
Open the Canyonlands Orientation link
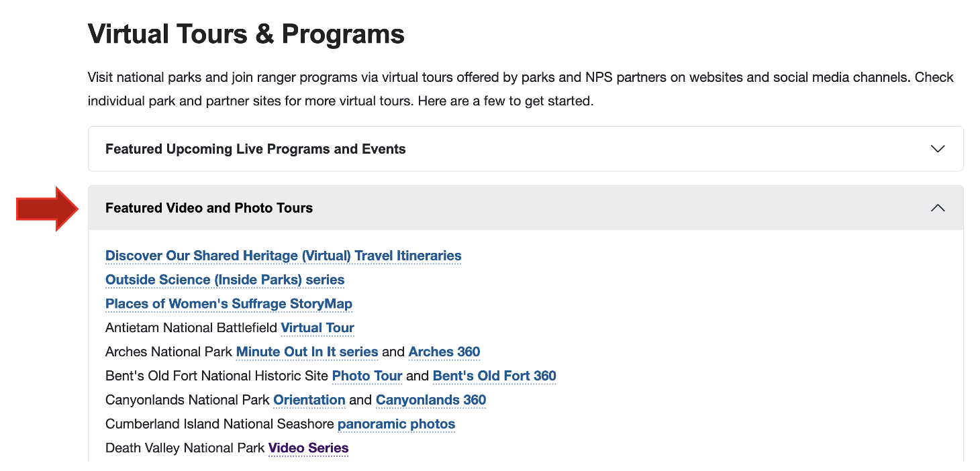(309, 400)
